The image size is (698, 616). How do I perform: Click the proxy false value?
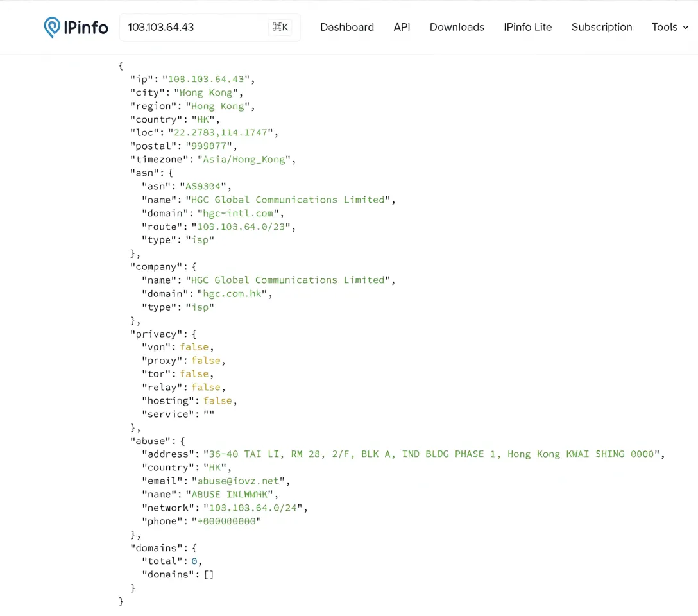(206, 361)
